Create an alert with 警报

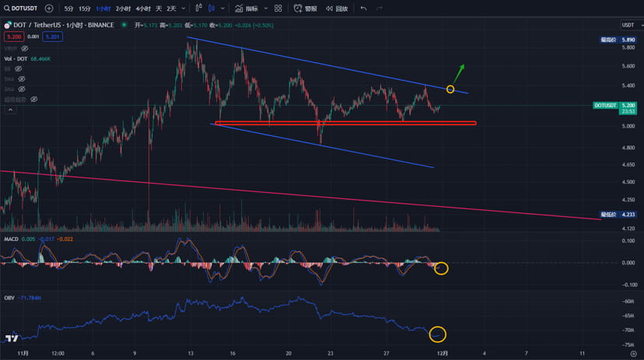coord(305,9)
